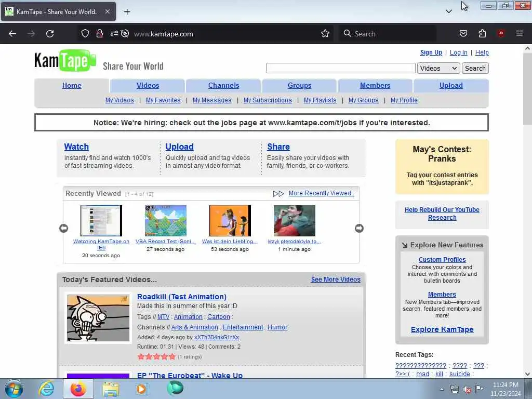Screen dimensions: 532x399
Task: Launch Internet Explorer from the taskbar
Action: click(x=46, y=389)
